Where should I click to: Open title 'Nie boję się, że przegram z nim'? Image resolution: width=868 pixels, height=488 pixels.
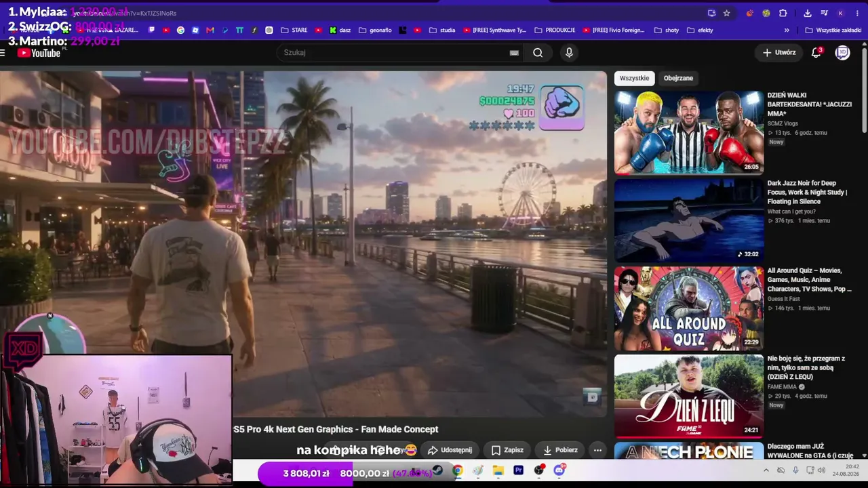coord(806,367)
